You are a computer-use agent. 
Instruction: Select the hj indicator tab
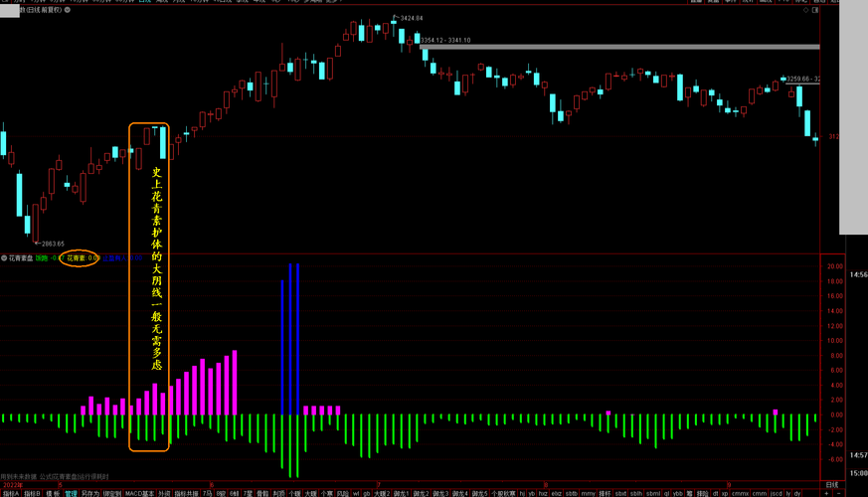coord(522,493)
